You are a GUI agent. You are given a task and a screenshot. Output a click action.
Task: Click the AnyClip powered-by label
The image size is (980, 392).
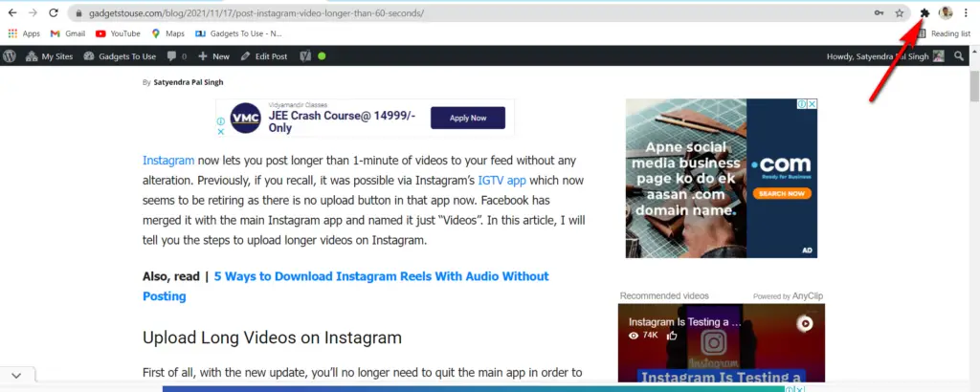pos(790,295)
